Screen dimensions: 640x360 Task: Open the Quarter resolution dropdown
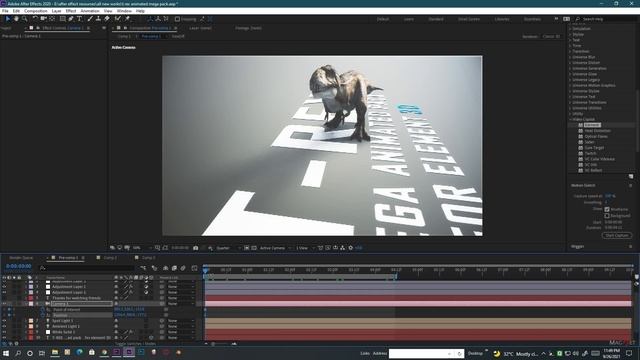point(228,248)
